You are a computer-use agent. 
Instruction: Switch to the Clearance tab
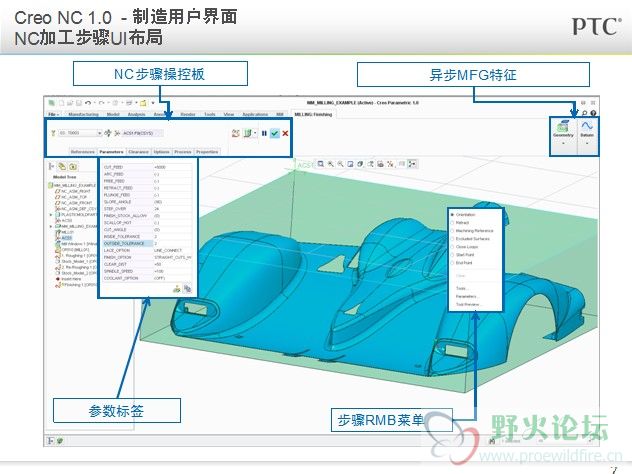[138, 152]
